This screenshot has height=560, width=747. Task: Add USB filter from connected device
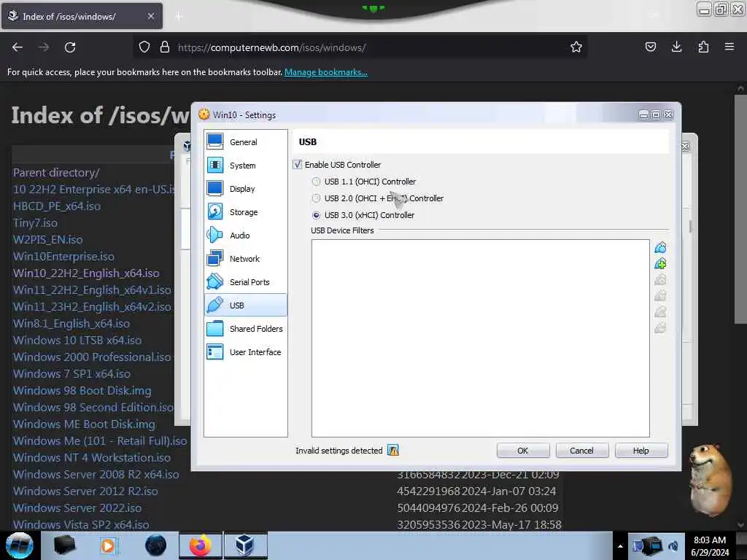click(x=660, y=264)
